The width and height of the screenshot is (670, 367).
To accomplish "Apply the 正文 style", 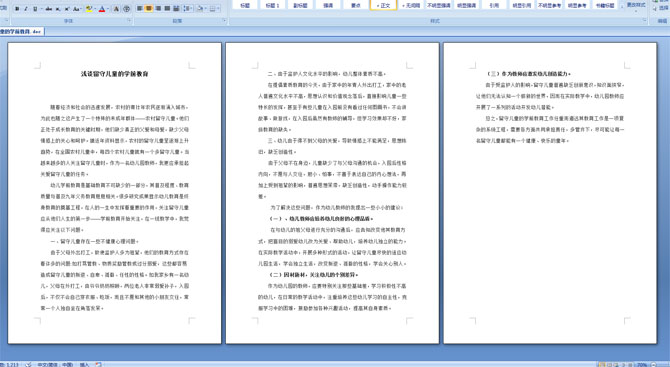I will [383, 5].
